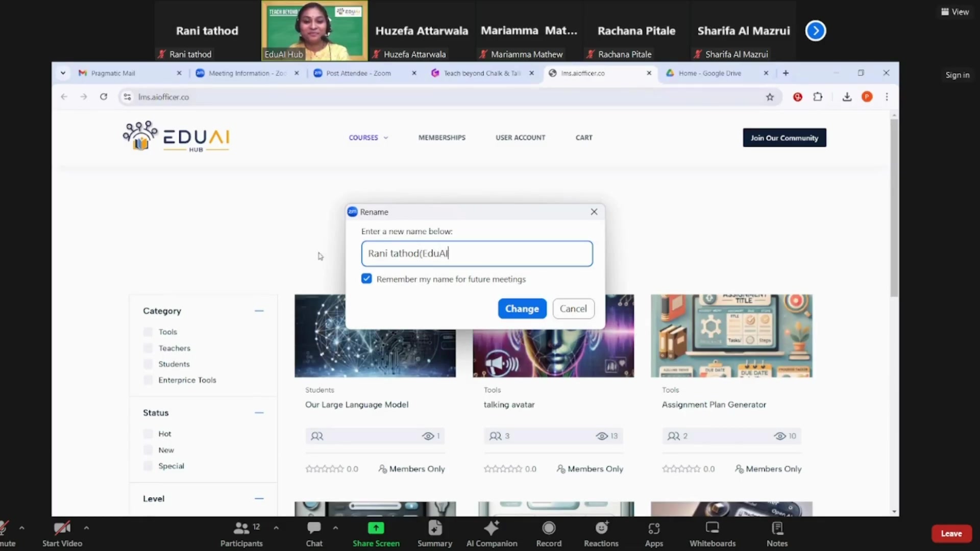Open Zoom View options
The height and width of the screenshot is (551, 980).
[955, 12]
